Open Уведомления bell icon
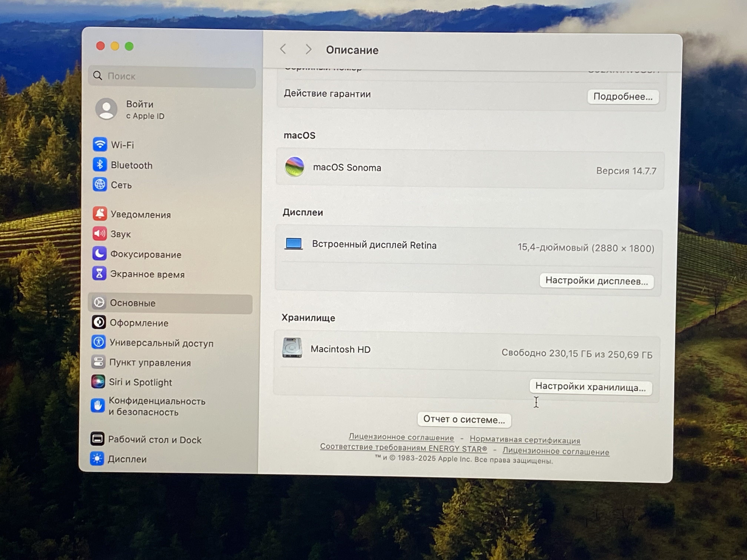The height and width of the screenshot is (560, 747). click(x=100, y=214)
